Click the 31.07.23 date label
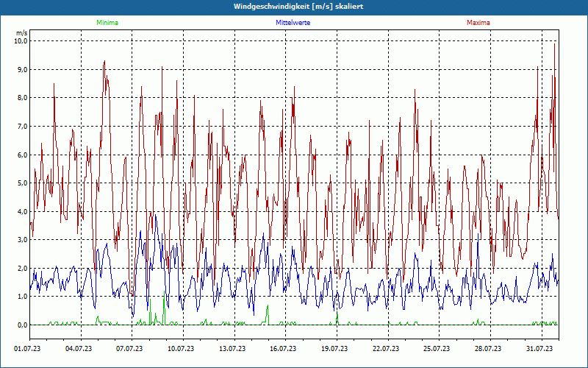Screen dimensions: 588x368 [x=539, y=349]
